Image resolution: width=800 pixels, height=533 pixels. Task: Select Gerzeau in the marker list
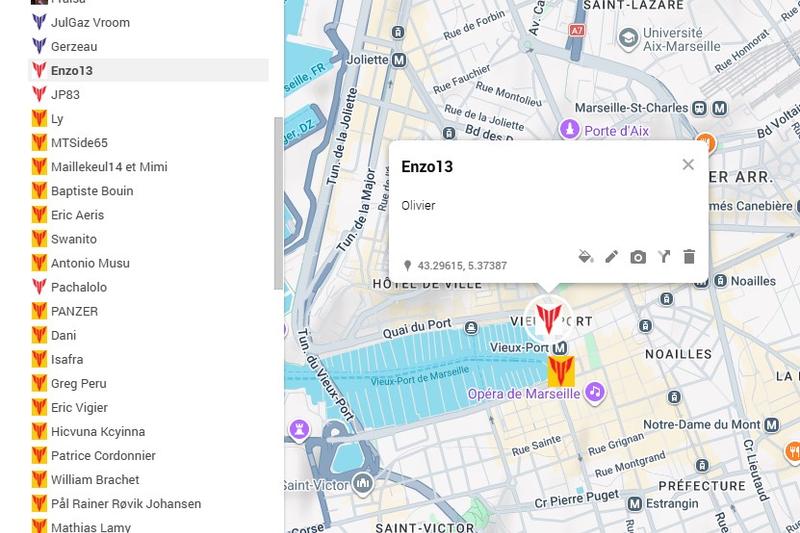[x=148, y=46]
